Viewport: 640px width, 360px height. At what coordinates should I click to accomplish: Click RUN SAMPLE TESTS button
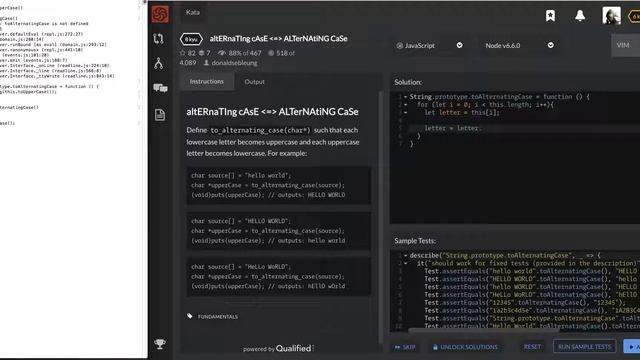pos(584,347)
